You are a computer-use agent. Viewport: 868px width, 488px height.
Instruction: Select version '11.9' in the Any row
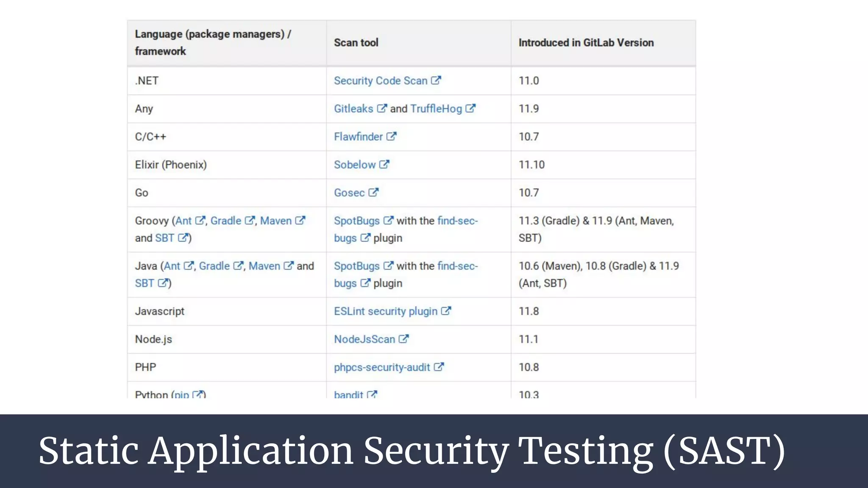click(529, 108)
